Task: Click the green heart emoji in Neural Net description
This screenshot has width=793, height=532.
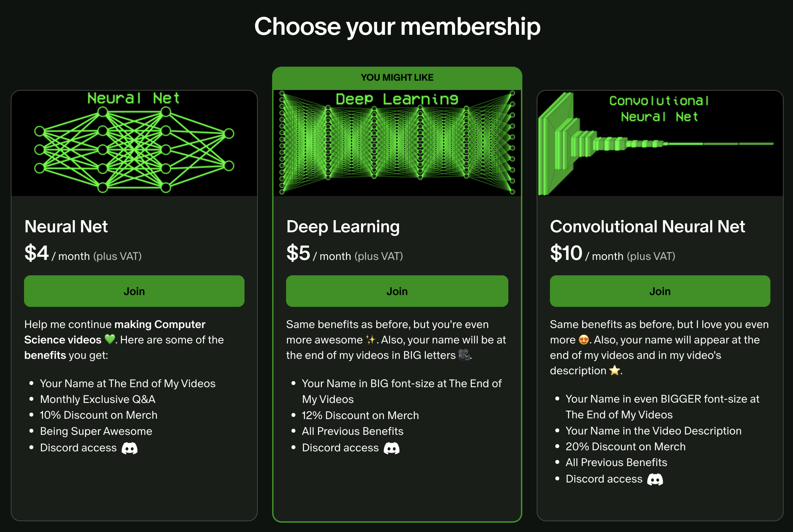Action: [110, 339]
